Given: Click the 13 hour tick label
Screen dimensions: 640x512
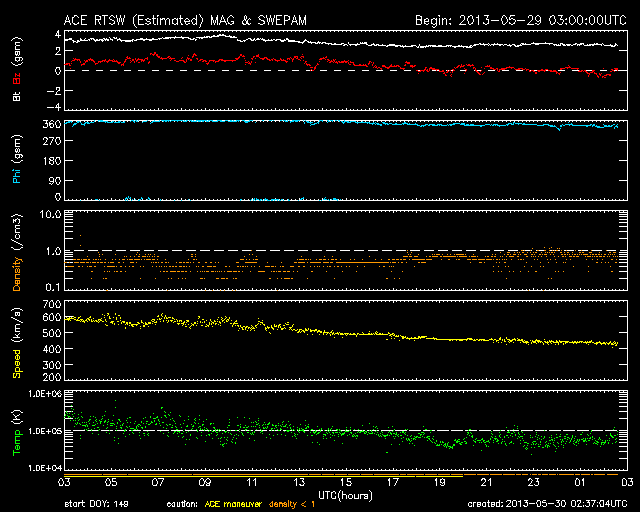Looking at the screenshot, I should (x=301, y=483).
